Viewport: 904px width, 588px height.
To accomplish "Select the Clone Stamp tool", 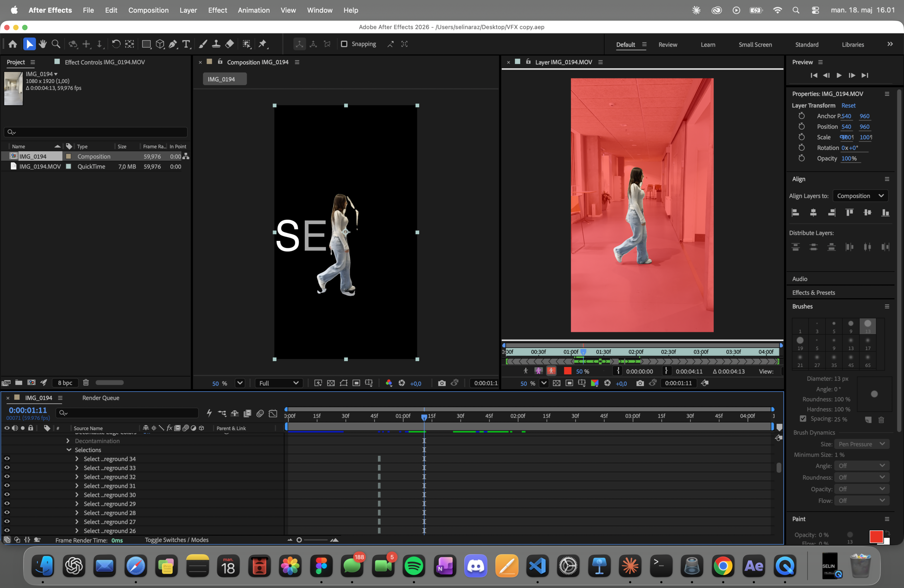I will [216, 44].
